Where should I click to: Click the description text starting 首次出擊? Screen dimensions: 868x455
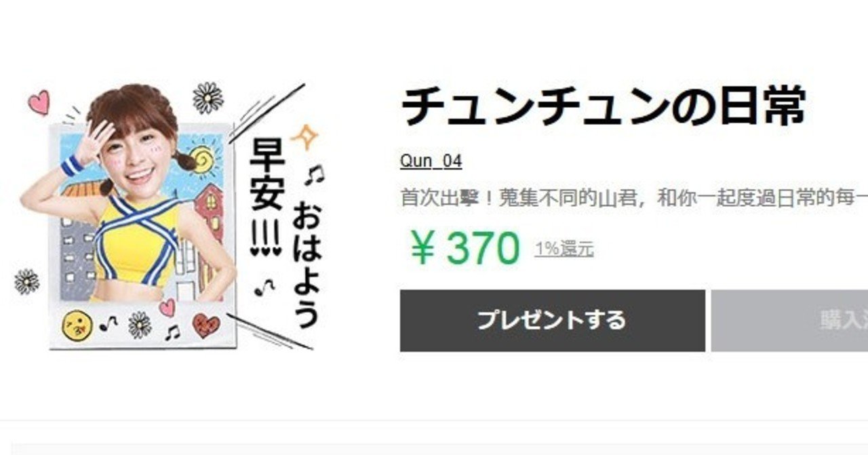(634, 198)
